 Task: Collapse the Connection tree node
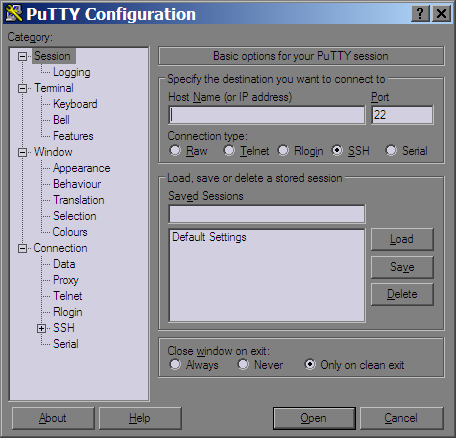pyautogui.click(x=22, y=248)
